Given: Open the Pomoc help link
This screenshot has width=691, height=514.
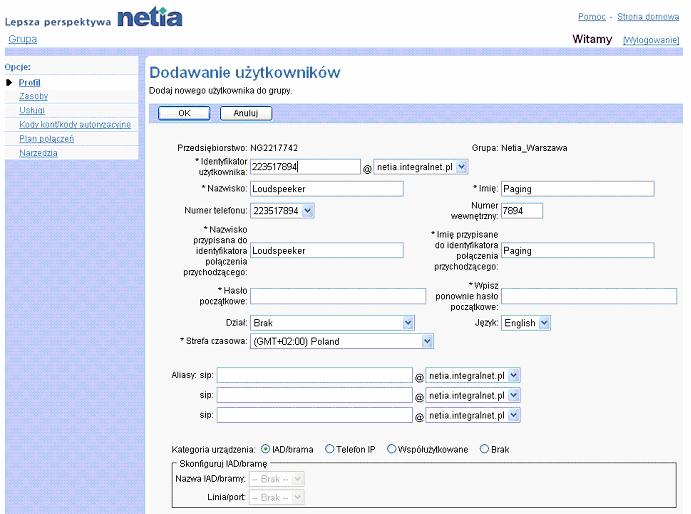Looking at the screenshot, I should (x=592, y=17).
